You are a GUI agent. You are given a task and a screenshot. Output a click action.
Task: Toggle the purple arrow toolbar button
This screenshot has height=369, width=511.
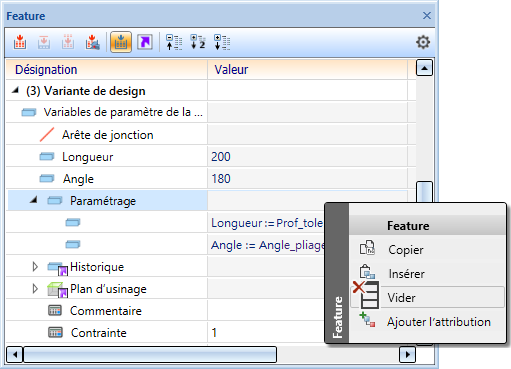[145, 42]
